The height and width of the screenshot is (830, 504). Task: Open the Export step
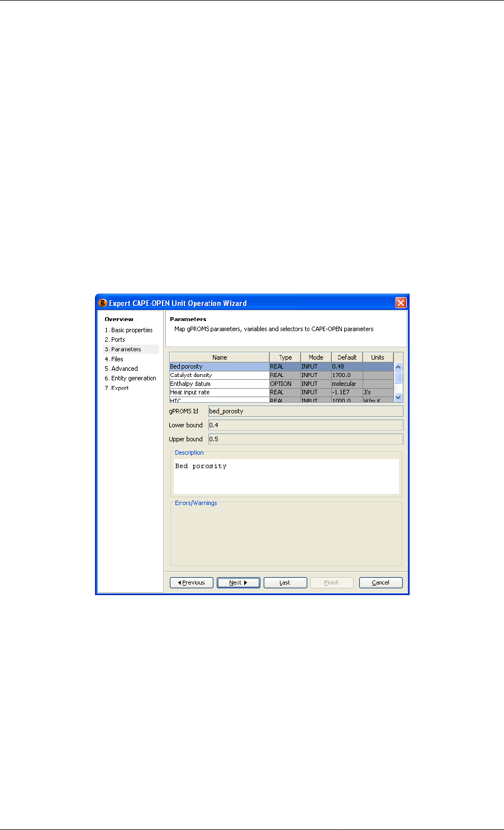pyautogui.click(x=117, y=388)
